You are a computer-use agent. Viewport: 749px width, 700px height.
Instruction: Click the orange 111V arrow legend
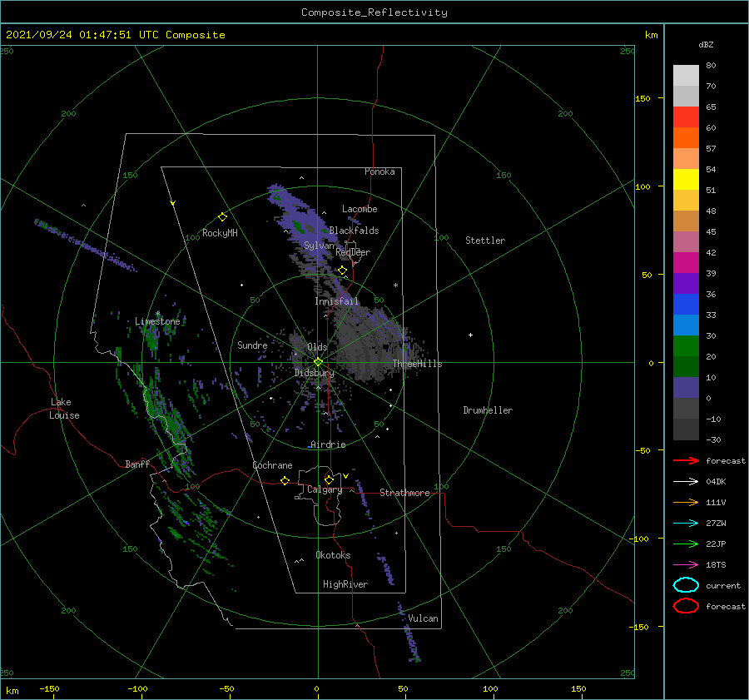click(x=686, y=502)
